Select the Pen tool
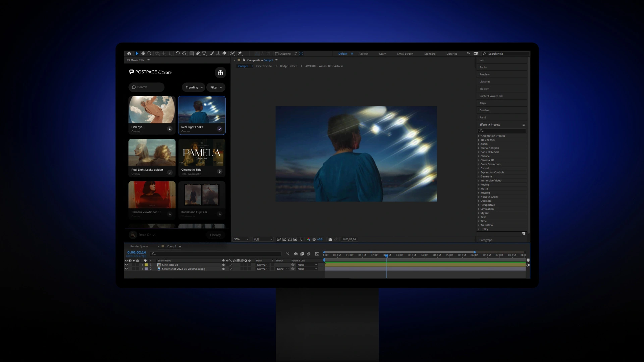 [198, 53]
